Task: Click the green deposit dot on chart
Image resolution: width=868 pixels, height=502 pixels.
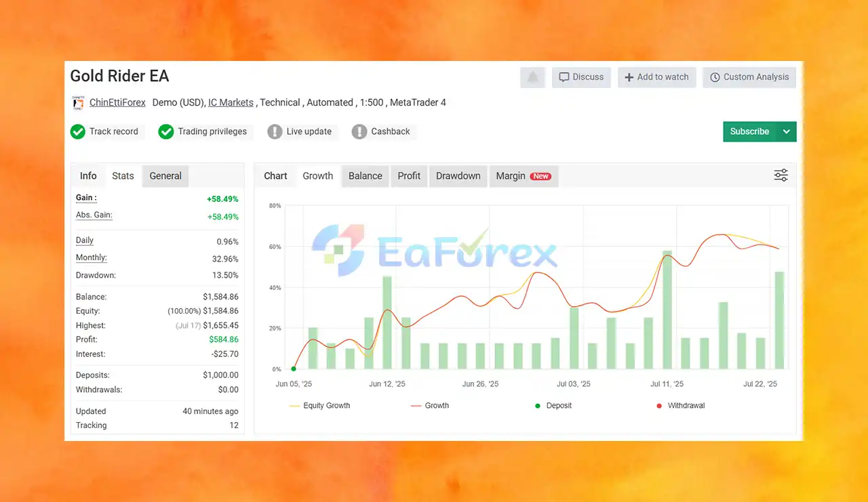Action: [x=294, y=369]
